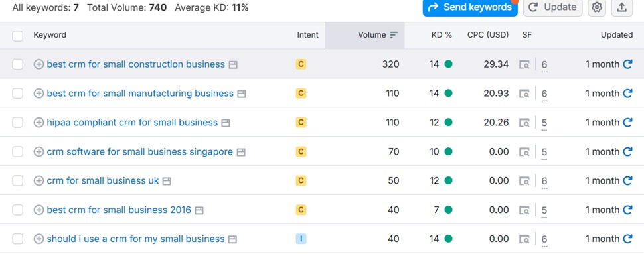Open SERP features search icon in manufacturing business row
Viewport: 644px width, 254px height.
point(524,94)
